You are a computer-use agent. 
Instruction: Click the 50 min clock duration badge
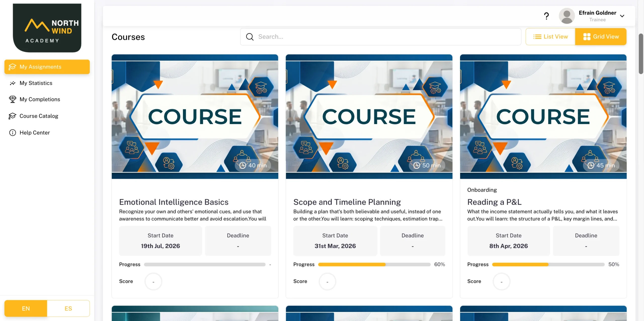click(x=427, y=165)
